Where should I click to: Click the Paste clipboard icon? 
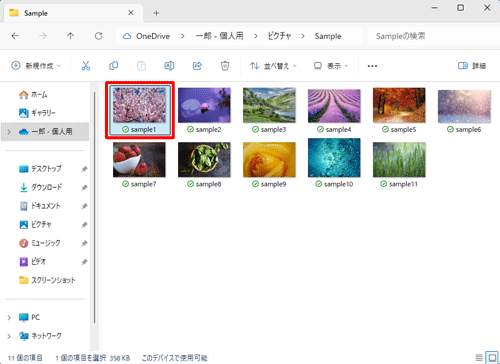tap(141, 66)
